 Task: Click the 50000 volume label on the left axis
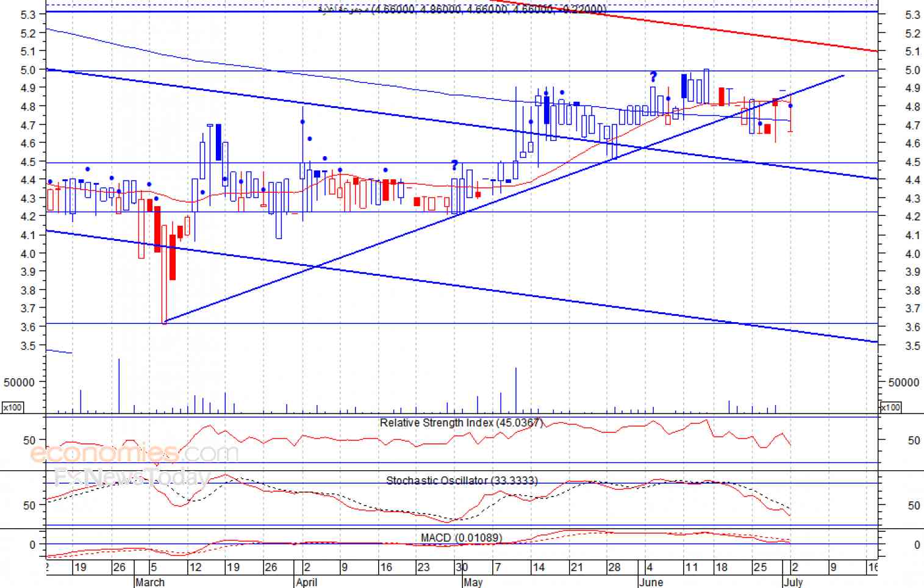point(19,382)
